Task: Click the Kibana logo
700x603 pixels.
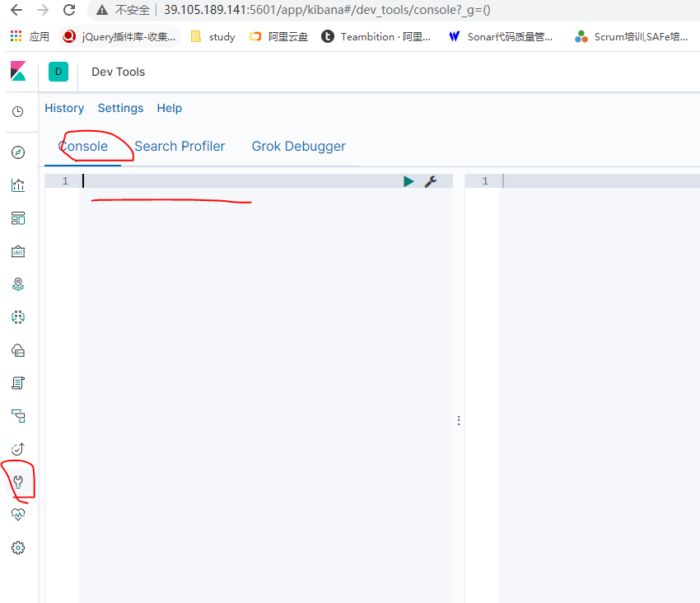Action: pyautogui.click(x=18, y=72)
